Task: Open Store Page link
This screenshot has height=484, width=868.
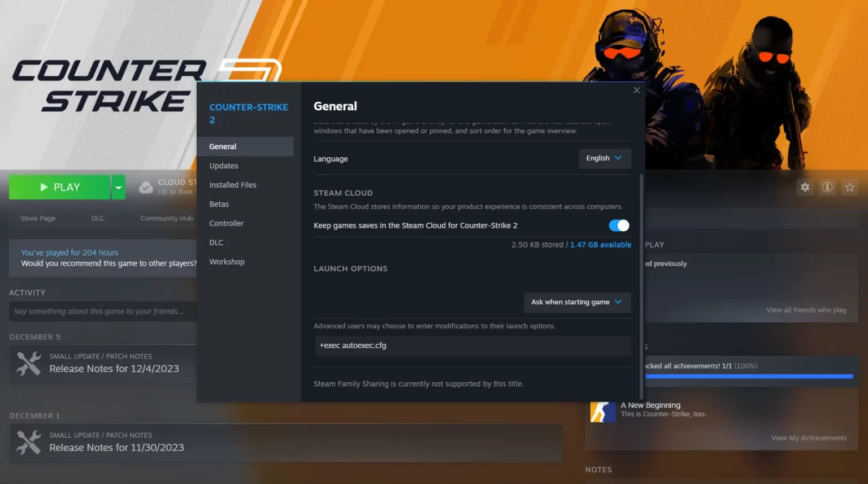Action: pyautogui.click(x=38, y=218)
